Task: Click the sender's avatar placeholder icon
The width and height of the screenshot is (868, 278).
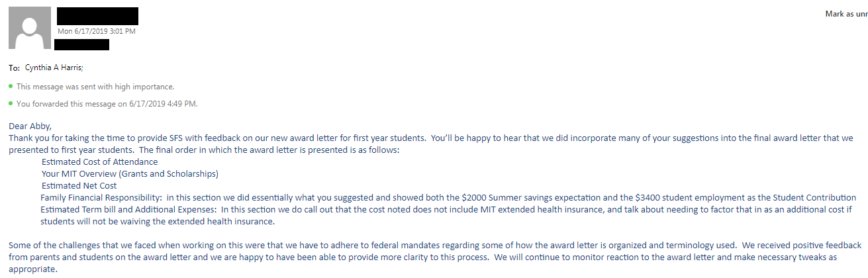Action: point(30,28)
